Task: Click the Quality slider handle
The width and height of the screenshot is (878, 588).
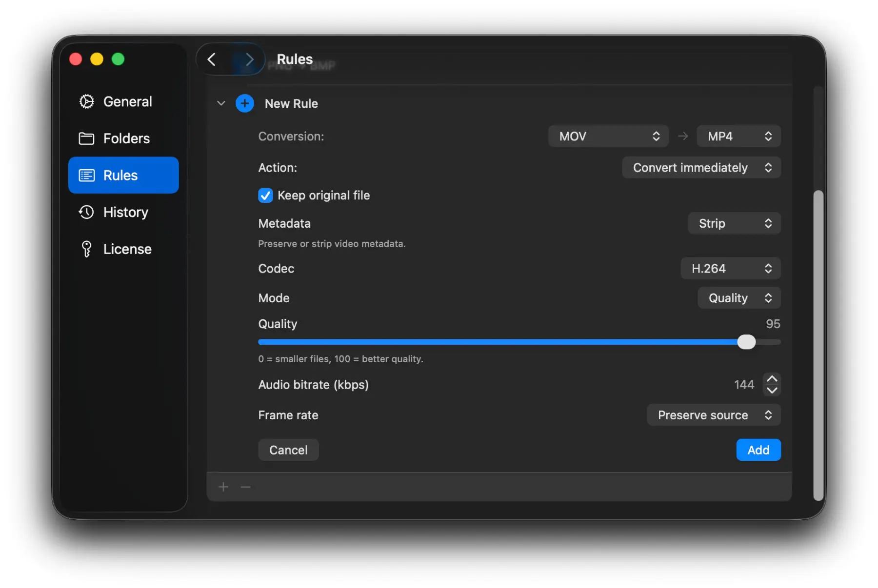Action: coord(746,342)
